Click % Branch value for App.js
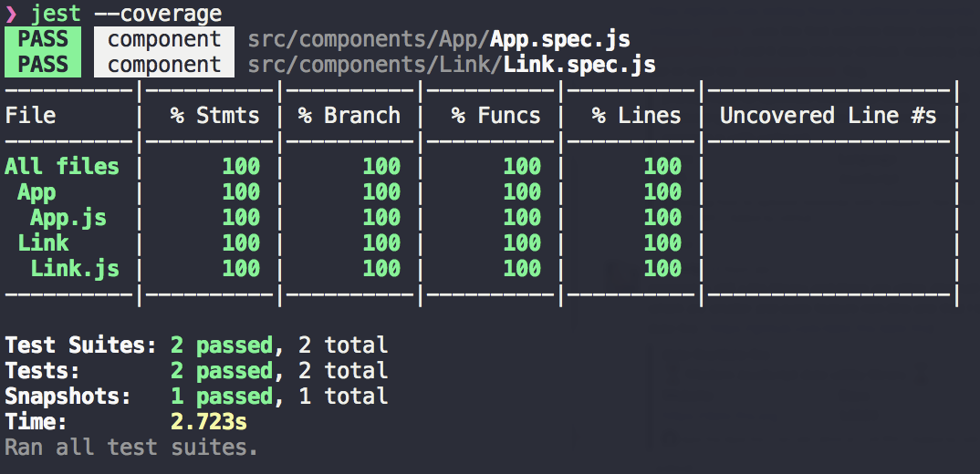 tap(382, 218)
